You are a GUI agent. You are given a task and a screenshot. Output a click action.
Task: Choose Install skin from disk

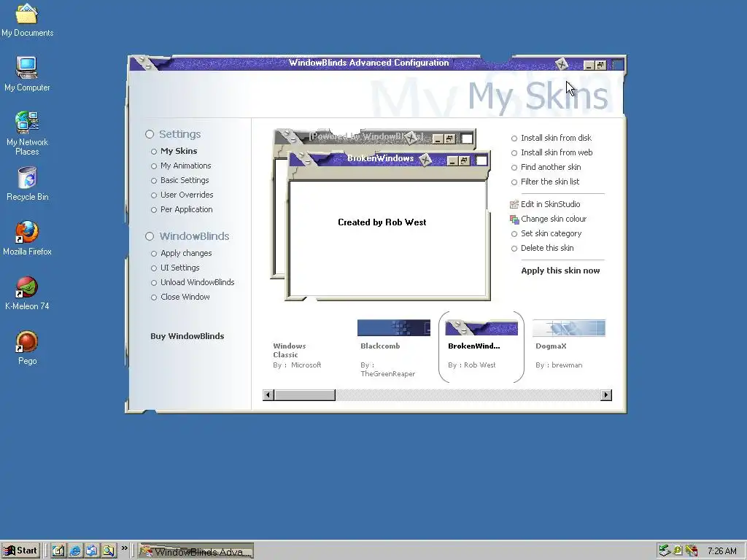[x=556, y=138]
